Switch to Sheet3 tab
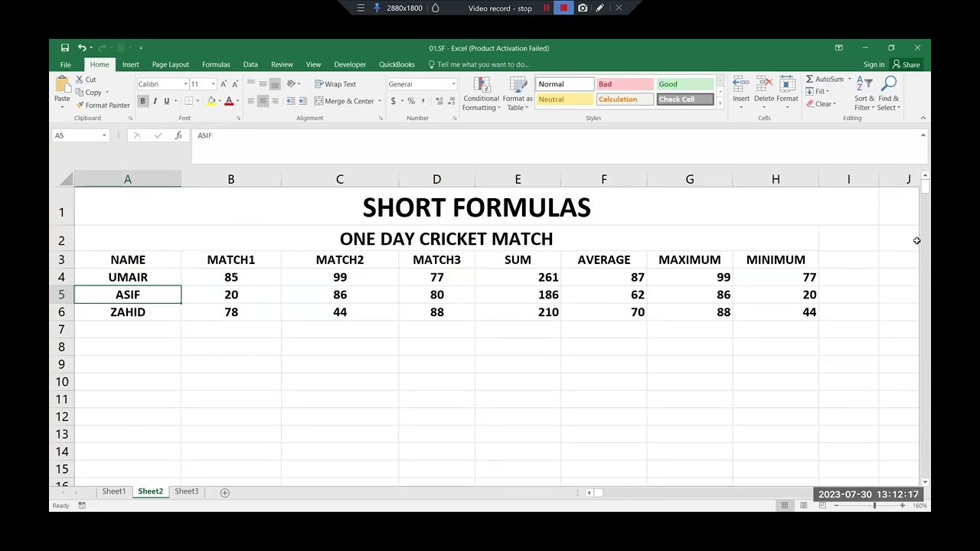This screenshot has width=980, height=551. (x=186, y=491)
